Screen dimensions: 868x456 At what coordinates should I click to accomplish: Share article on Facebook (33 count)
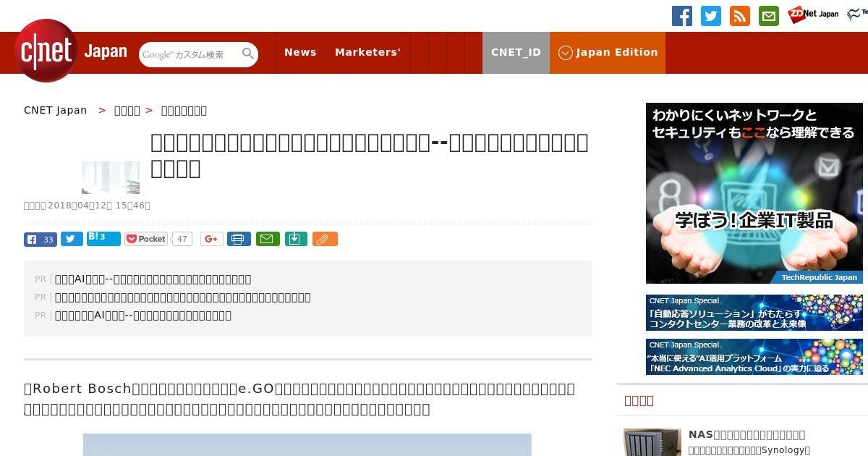pyautogui.click(x=41, y=240)
